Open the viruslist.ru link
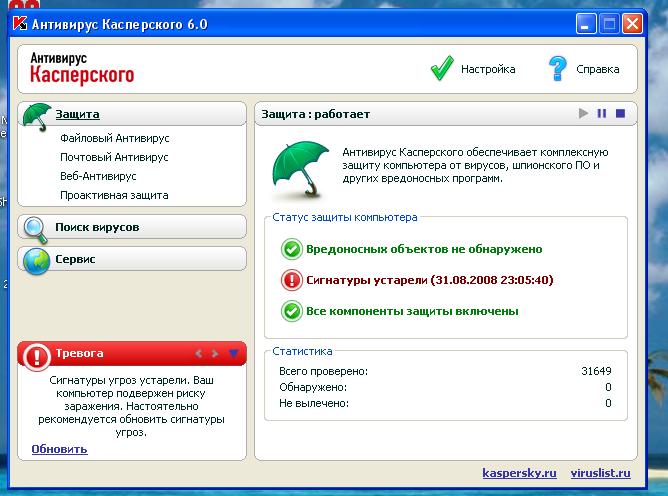This screenshot has width=668, height=496. [601, 473]
